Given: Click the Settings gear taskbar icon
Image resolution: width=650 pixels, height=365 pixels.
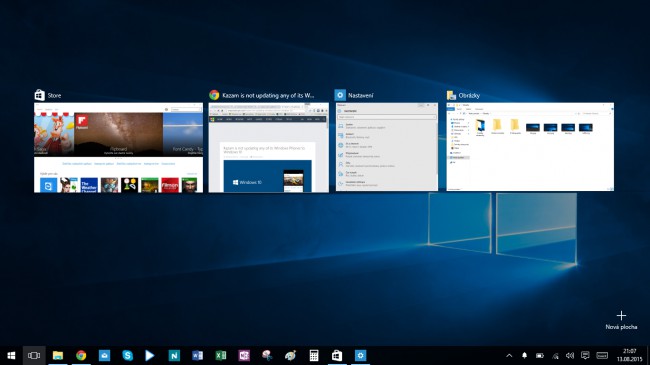Looking at the screenshot, I should [360, 355].
